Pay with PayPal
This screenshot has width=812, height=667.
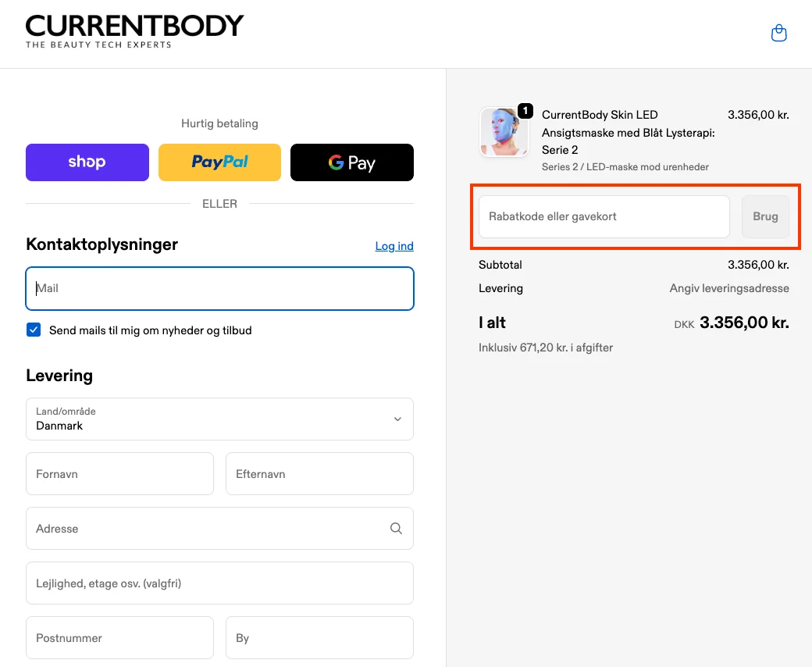click(x=219, y=162)
